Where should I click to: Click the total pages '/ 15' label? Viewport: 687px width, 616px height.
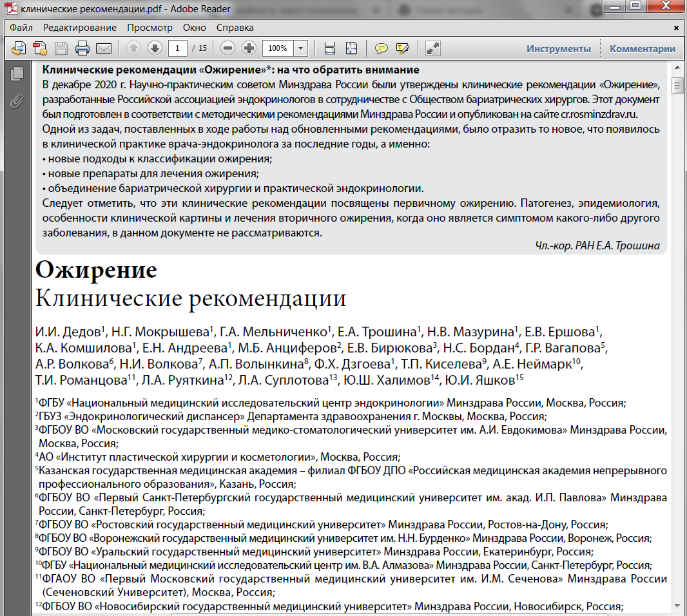[x=200, y=48]
